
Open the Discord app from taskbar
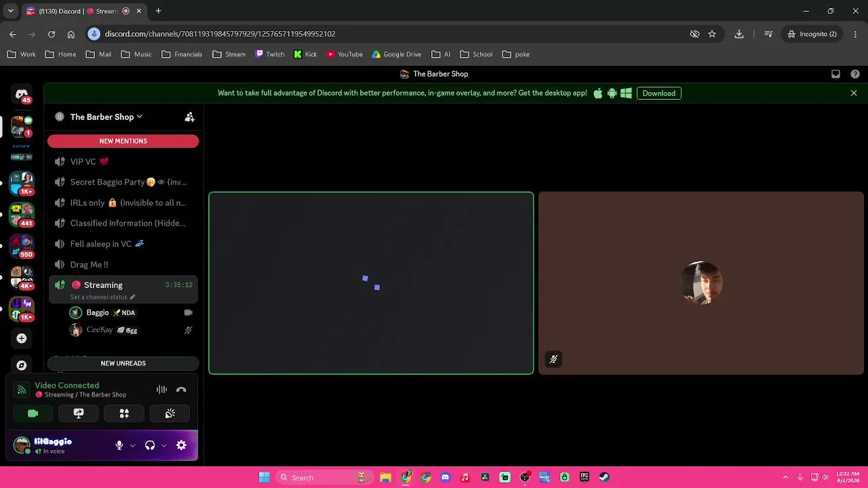(x=445, y=478)
